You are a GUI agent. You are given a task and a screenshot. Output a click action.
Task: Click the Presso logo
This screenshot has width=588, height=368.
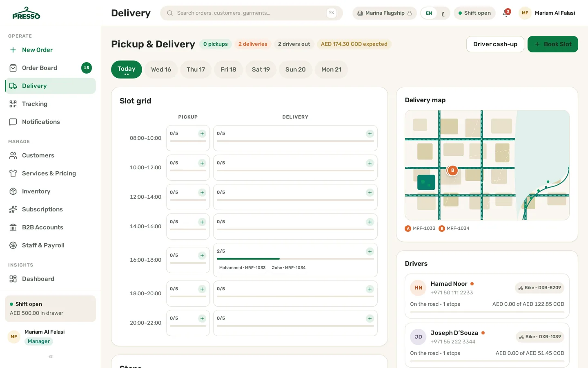click(x=26, y=13)
